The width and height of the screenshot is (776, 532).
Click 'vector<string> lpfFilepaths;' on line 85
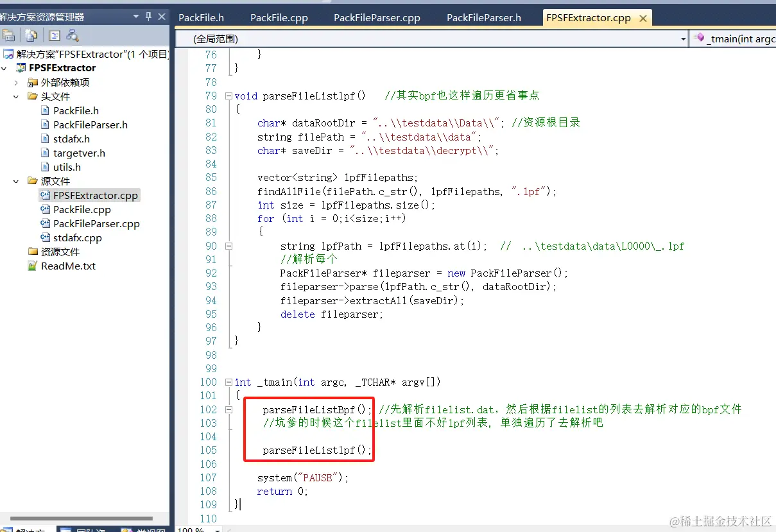(338, 178)
